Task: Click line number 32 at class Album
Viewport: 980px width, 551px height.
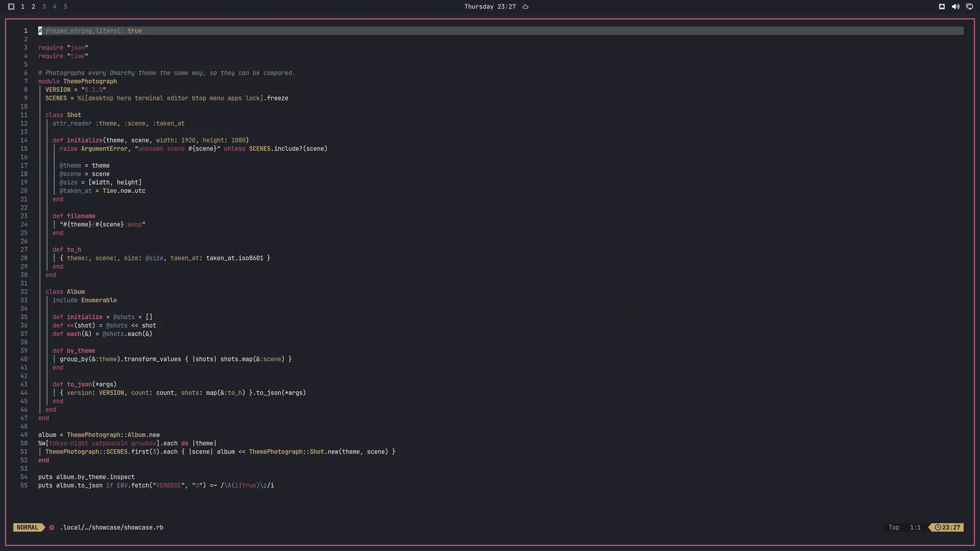Action: pyautogui.click(x=24, y=292)
